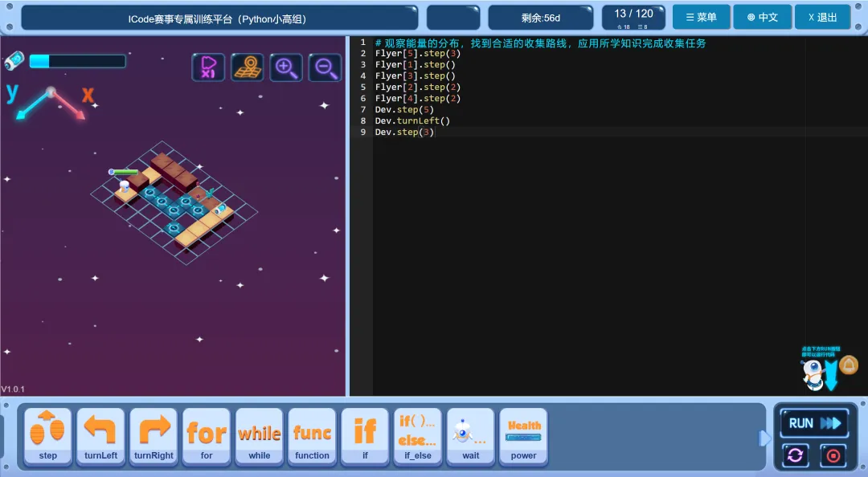Viewport: 868px width, 477px height.
Task: Click line number 9 in gutter
Action: point(362,132)
